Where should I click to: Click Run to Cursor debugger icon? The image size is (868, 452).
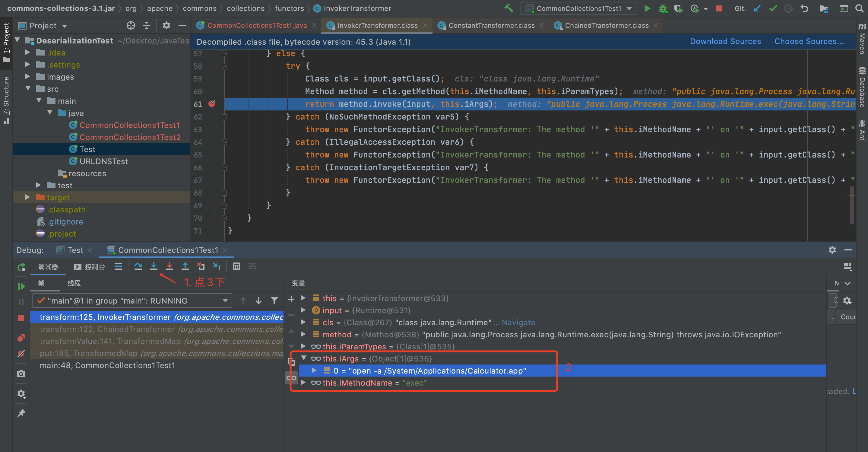point(217,266)
